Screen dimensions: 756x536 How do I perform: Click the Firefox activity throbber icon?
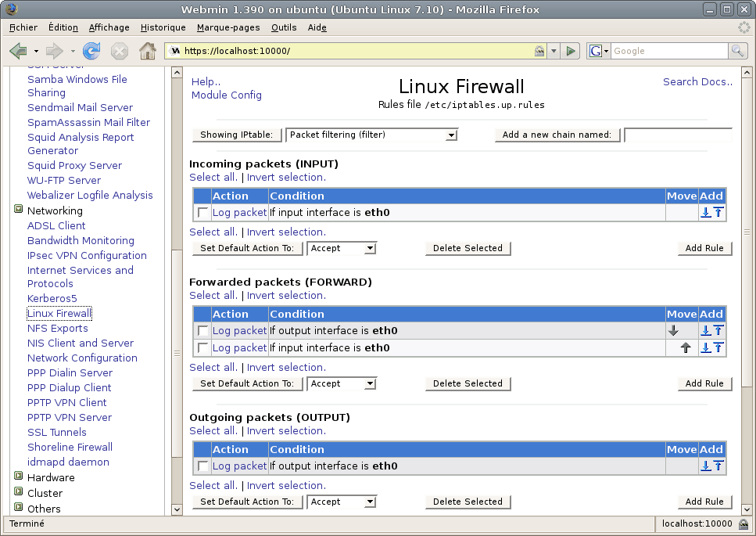coord(744,27)
